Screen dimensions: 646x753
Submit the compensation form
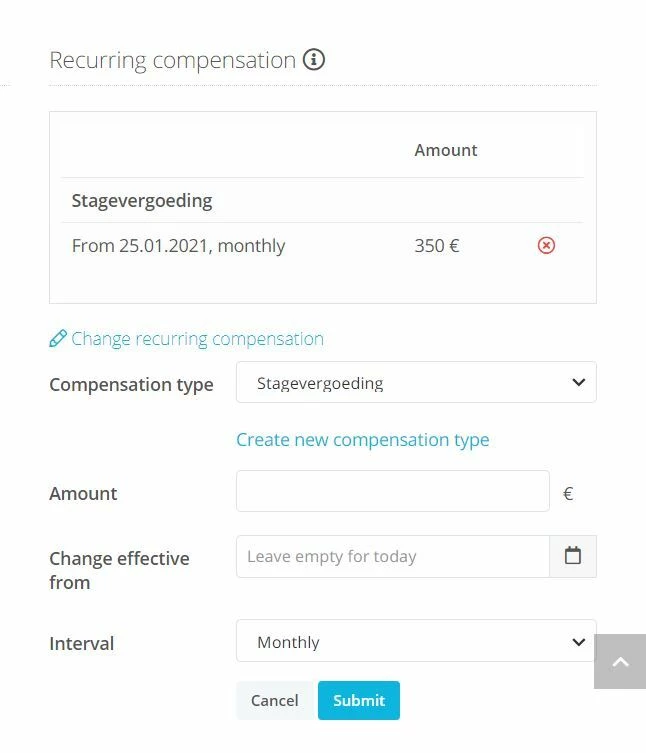point(359,700)
